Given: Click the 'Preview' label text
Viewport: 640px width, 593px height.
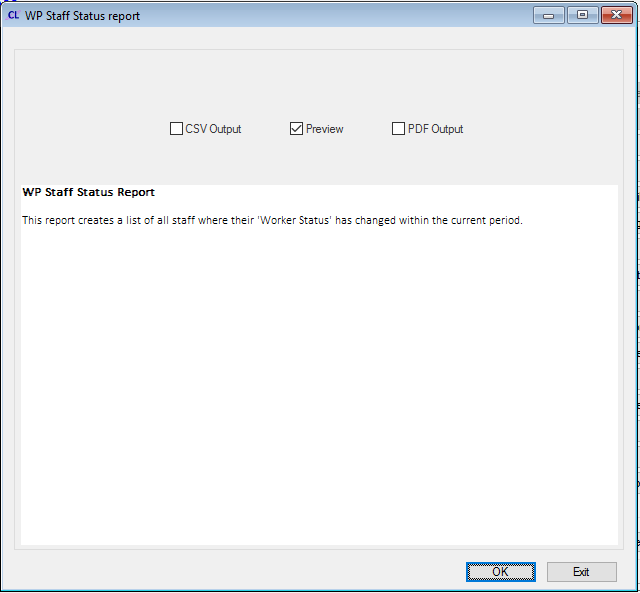Looking at the screenshot, I should click(324, 129).
